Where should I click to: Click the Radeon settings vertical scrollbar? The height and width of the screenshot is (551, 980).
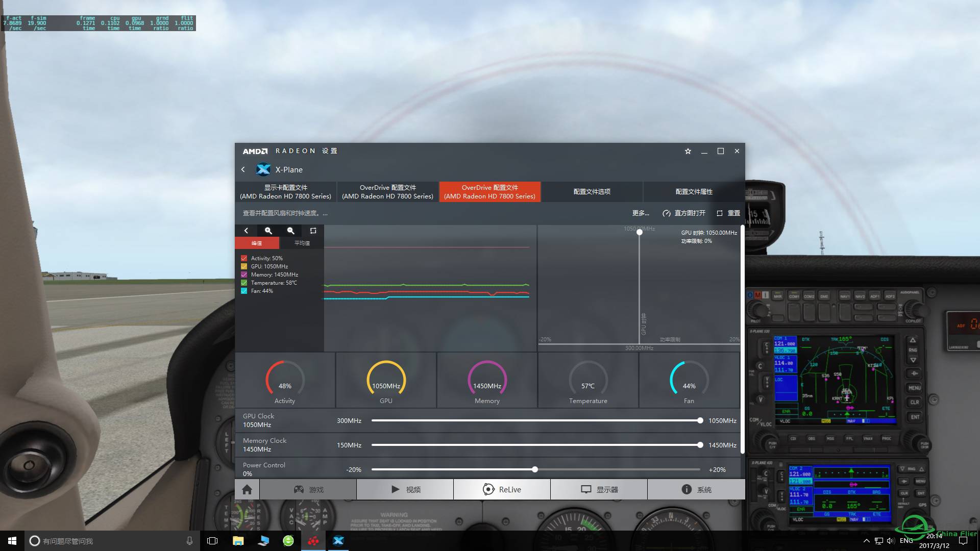pyautogui.click(x=743, y=339)
